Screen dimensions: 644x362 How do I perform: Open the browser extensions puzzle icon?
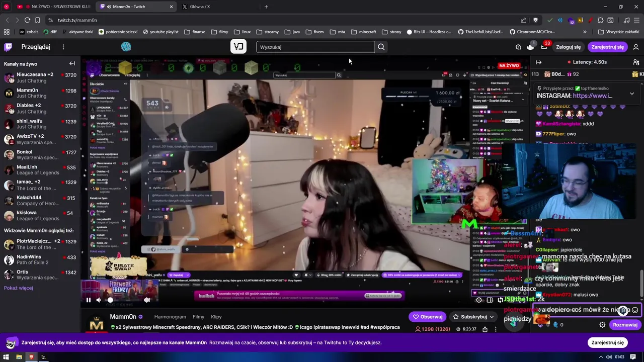click(600, 20)
